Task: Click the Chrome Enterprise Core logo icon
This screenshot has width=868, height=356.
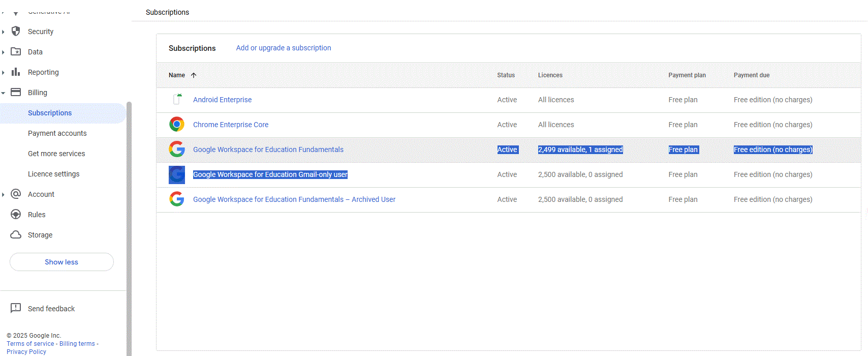Action: [177, 124]
